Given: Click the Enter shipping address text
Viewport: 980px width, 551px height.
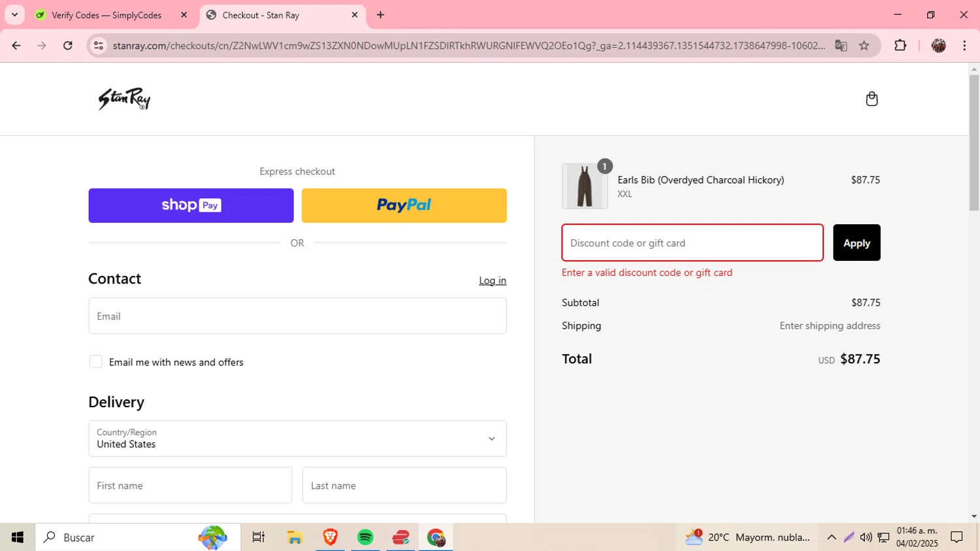Looking at the screenshot, I should (x=830, y=326).
